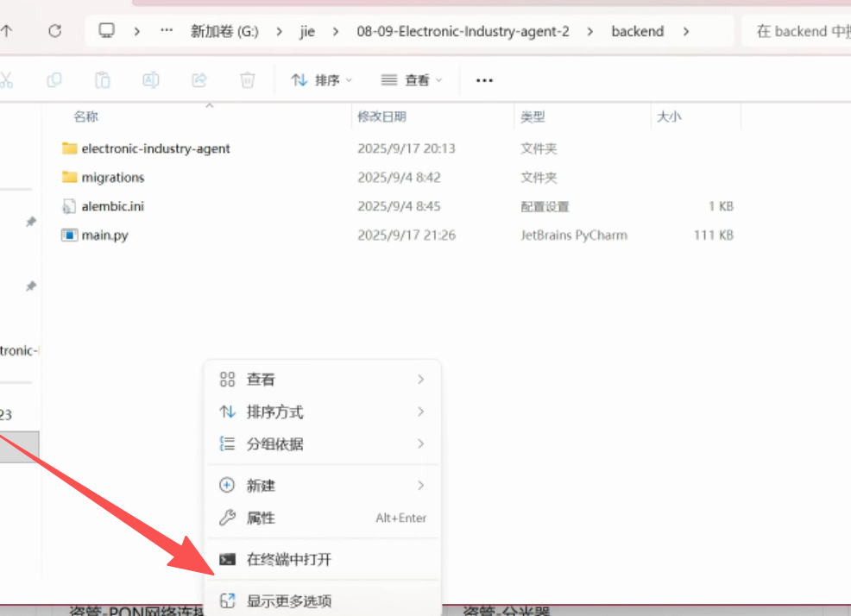The height and width of the screenshot is (616, 851).
Task: Select 属性 in the context menu
Action: (261, 519)
